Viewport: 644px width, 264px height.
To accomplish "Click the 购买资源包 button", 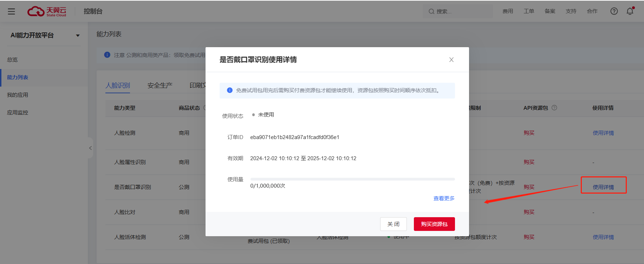I will tap(434, 224).
